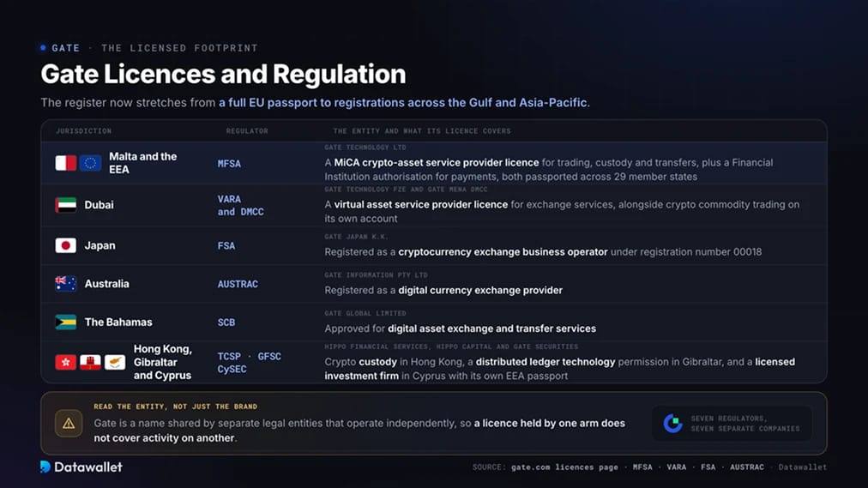Click the 'AUSTRAC' regulator cell
This screenshot has height=488, width=868.
point(238,284)
